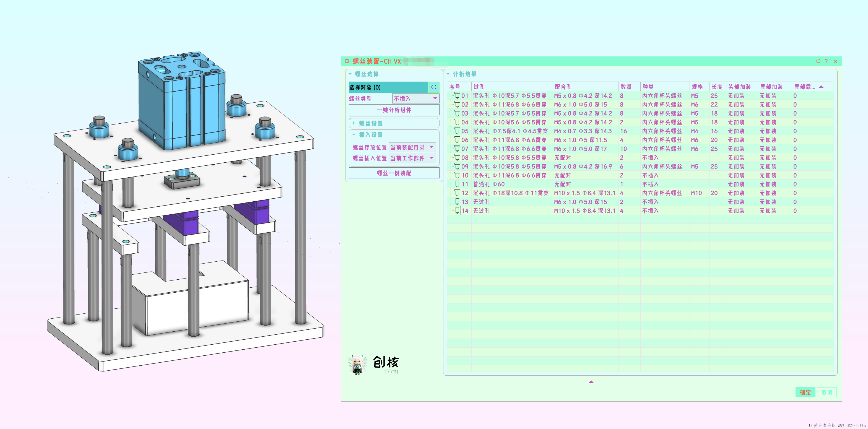Click the plain hole icon of row 11

tap(457, 184)
